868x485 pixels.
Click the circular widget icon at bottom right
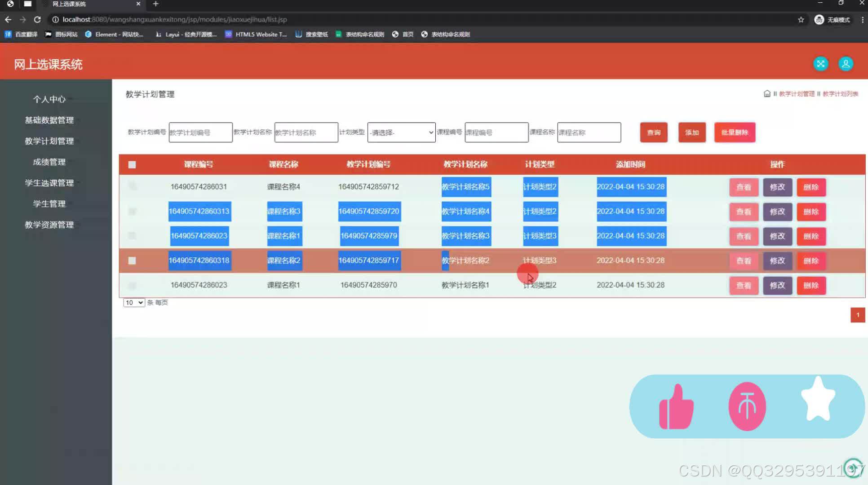[x=853, y=467]
